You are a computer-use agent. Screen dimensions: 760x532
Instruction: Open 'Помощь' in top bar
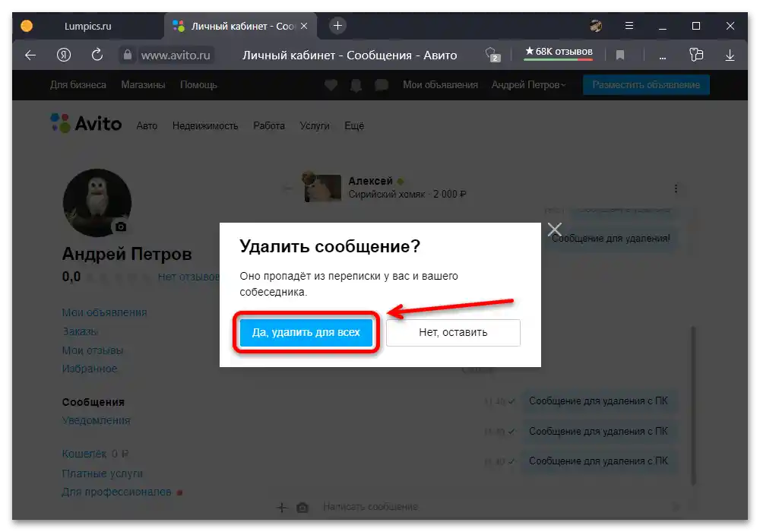coord(198,85)
